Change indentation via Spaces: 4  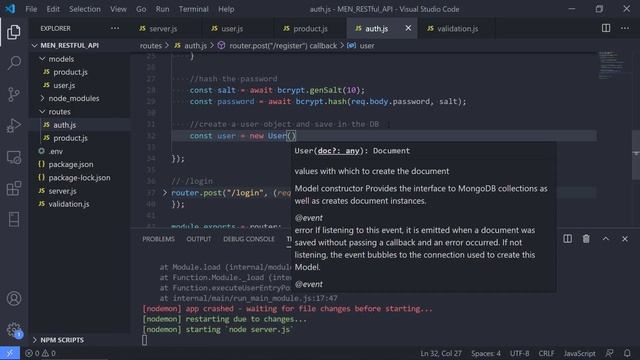point(486,353)
